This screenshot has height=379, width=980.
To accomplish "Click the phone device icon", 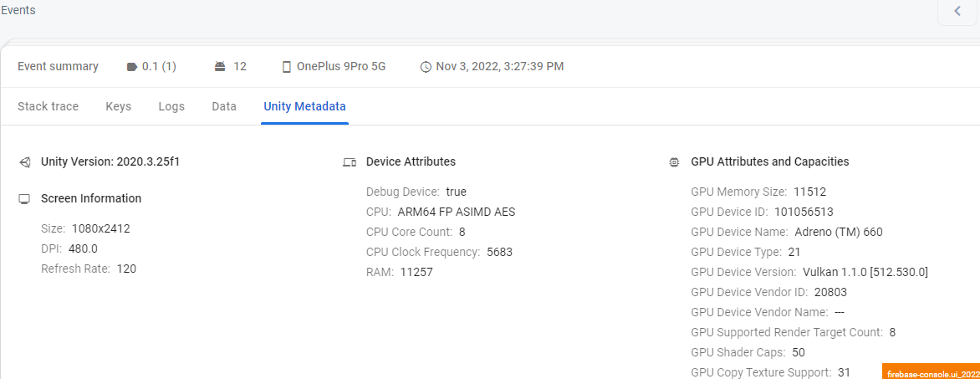I will pyautogui.click(x=286, y=67).
